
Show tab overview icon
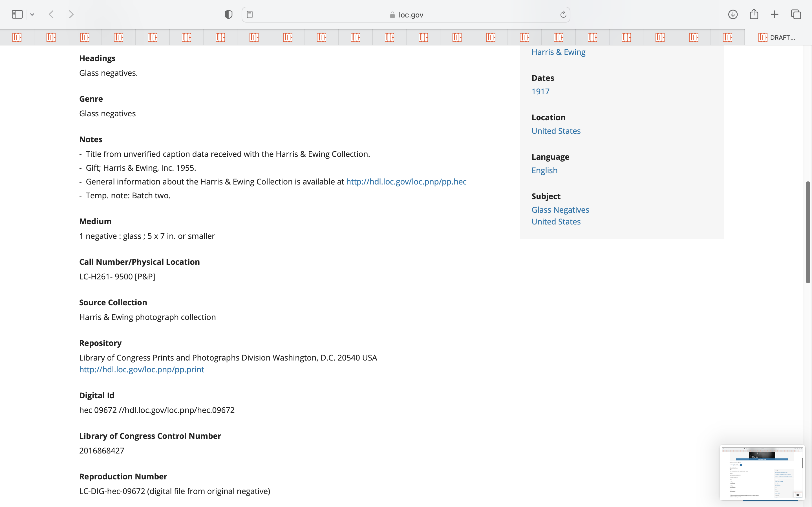tap(796, 14)
